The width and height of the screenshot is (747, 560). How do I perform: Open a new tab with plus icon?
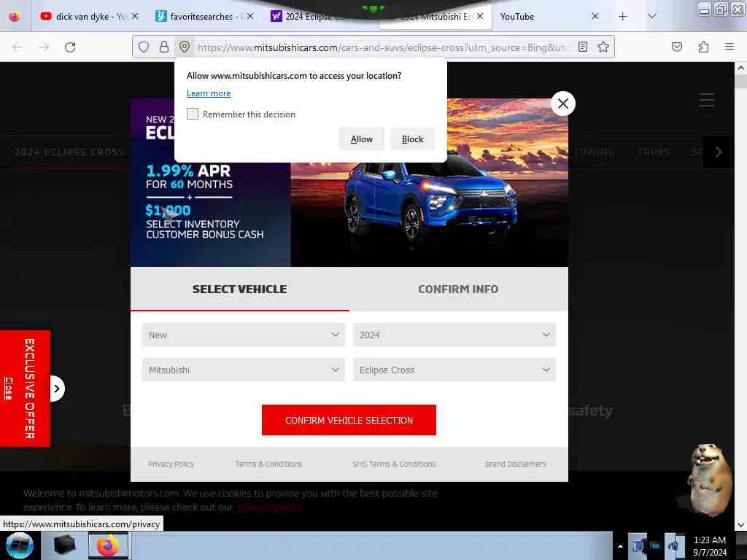[623, 17]
